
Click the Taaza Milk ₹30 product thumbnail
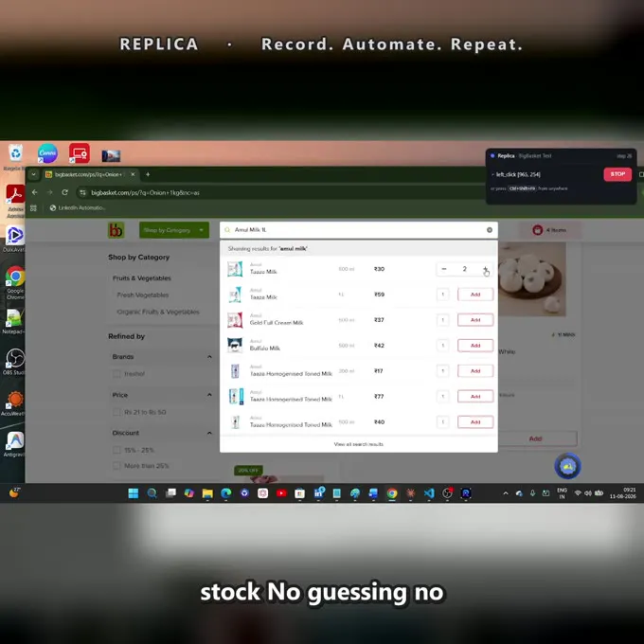235,269
